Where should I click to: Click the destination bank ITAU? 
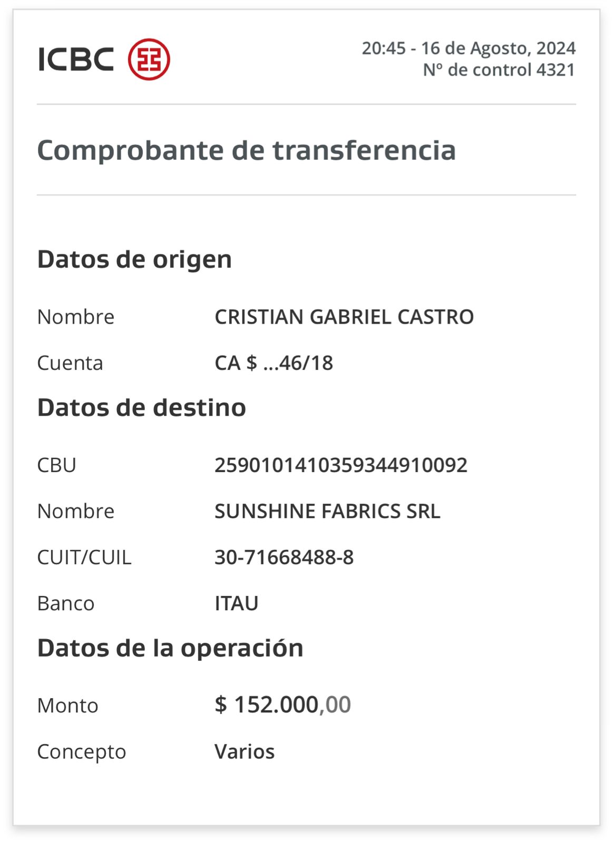click(x=236, y=603)
